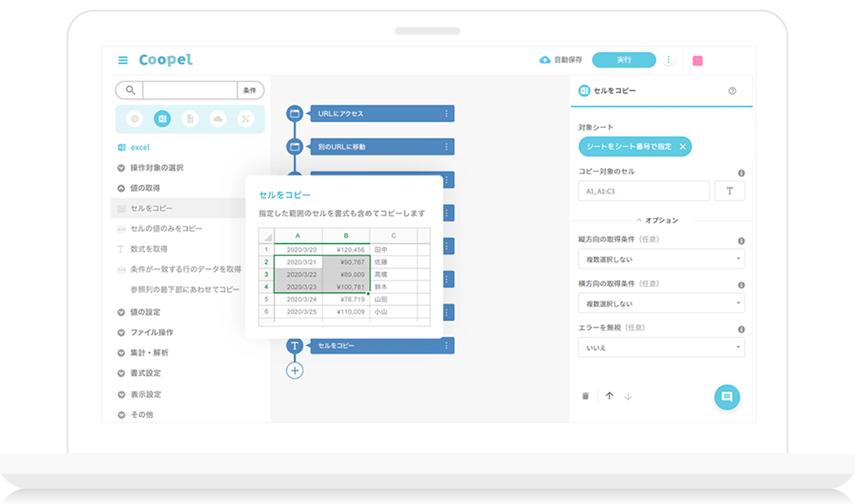This screenshot has width=855, height=504.
Task: Click the 条件 search filter button
Action: click(x=250, y=90)
